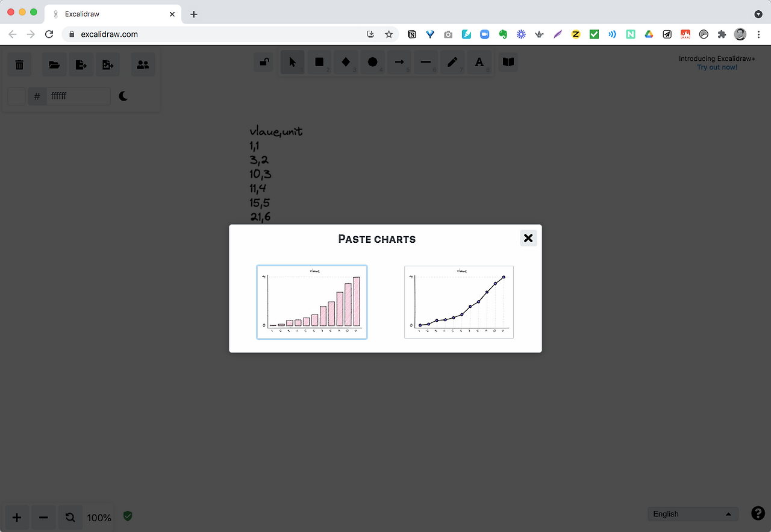This screenshot has width=771, height=532.
Task: Select the Selection arrow tool
Action: pos(293,62)
